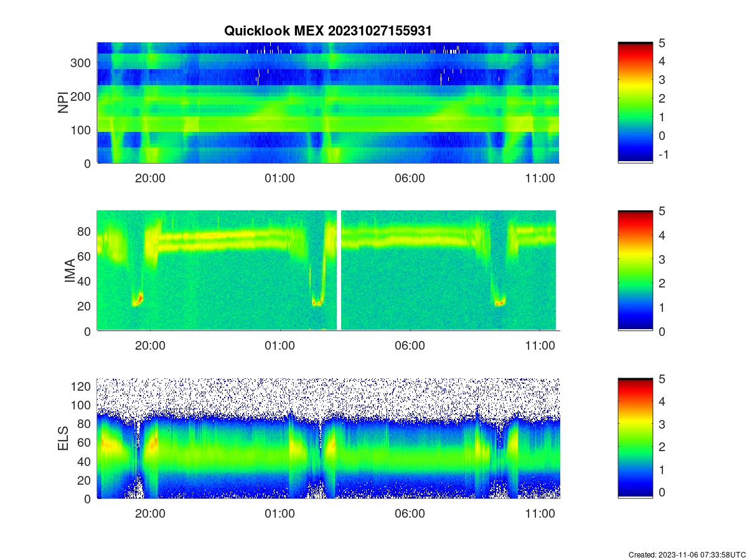The image size is (747, 560).
Task: Click the 300 tick on the NPI axis
Action: (x=82, y=63)
